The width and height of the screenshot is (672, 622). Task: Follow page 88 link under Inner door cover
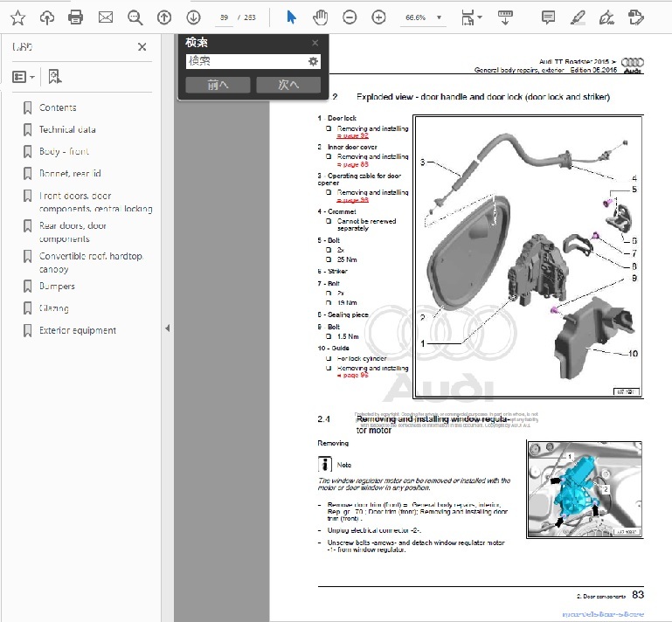pos(352,164)
